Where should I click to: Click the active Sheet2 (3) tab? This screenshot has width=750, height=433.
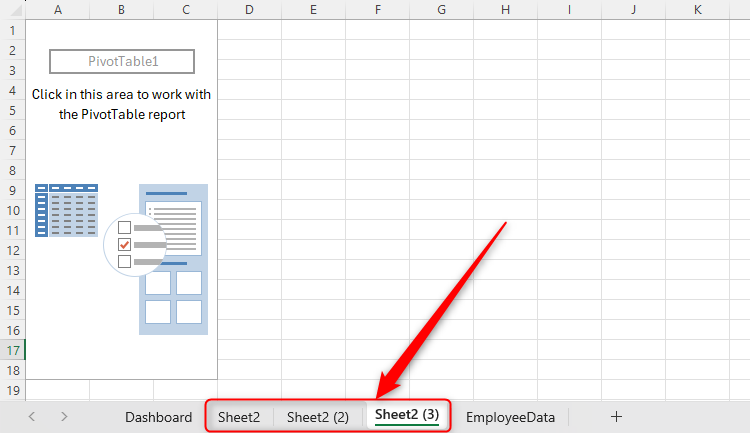pyautogui.click(x=406, y=415)
